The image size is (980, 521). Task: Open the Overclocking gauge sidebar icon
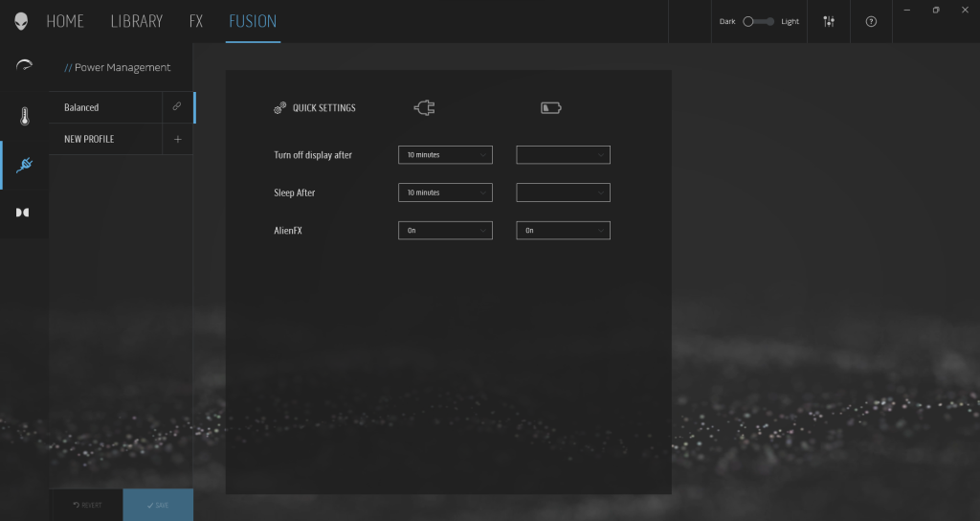click(24, 65)
